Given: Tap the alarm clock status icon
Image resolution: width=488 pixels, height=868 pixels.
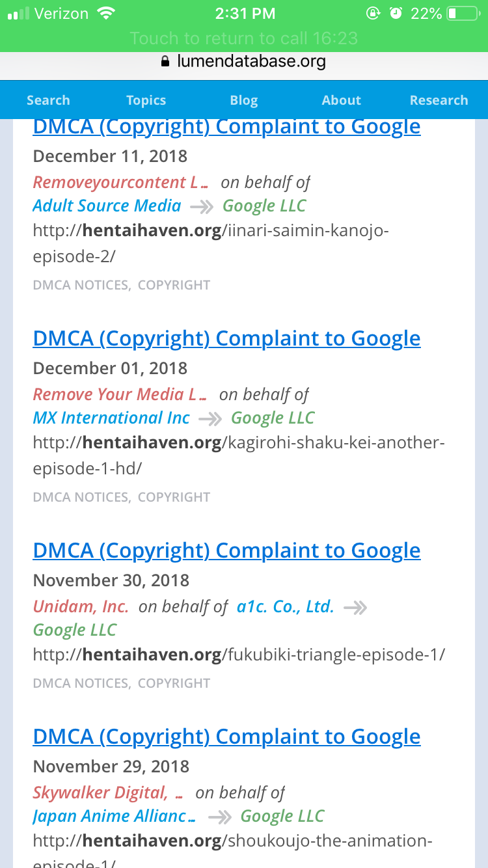Looking at the screenshot, I should click(x=396, y=14).
